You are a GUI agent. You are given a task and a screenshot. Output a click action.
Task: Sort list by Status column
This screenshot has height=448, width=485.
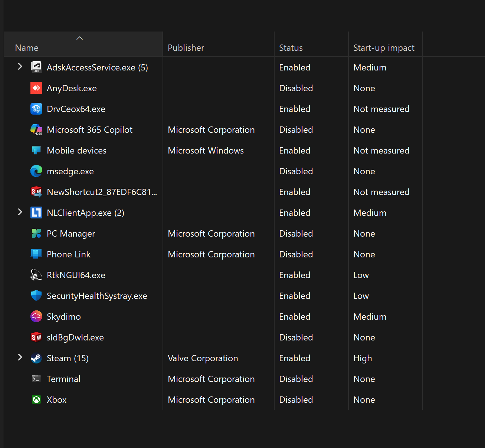coord(291,48)
